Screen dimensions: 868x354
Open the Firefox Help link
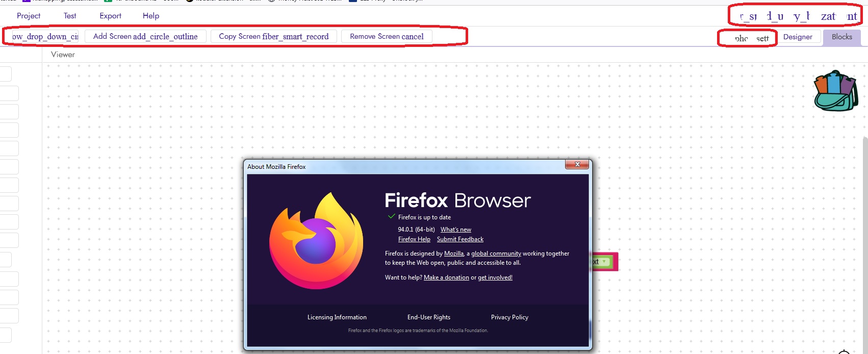(414, 239)
